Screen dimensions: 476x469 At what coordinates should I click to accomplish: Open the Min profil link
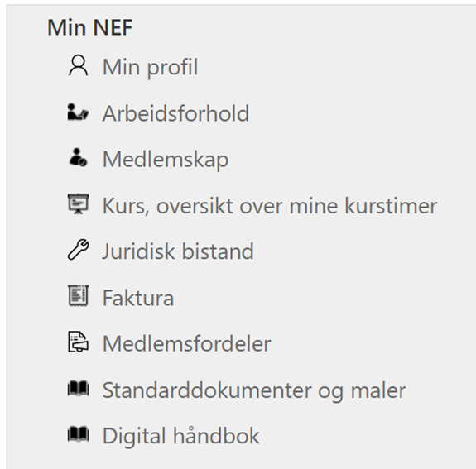pyautogui.click(x=151, y=67)
